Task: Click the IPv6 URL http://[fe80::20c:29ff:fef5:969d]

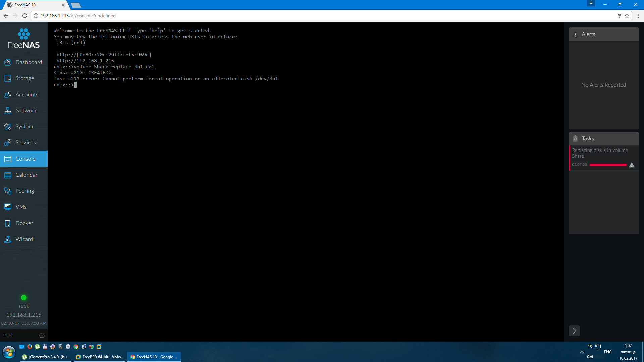Action: point(104,55)
